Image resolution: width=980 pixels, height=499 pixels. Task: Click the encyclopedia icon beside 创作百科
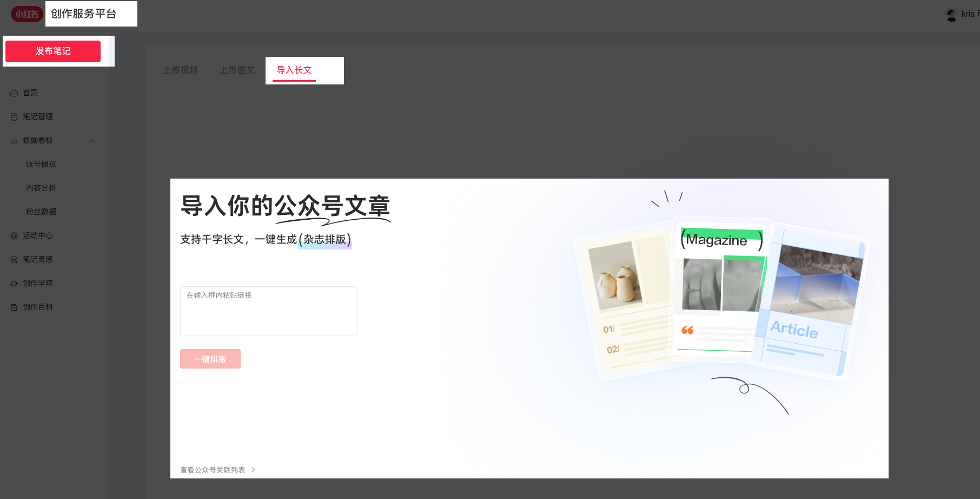(14, 307)
